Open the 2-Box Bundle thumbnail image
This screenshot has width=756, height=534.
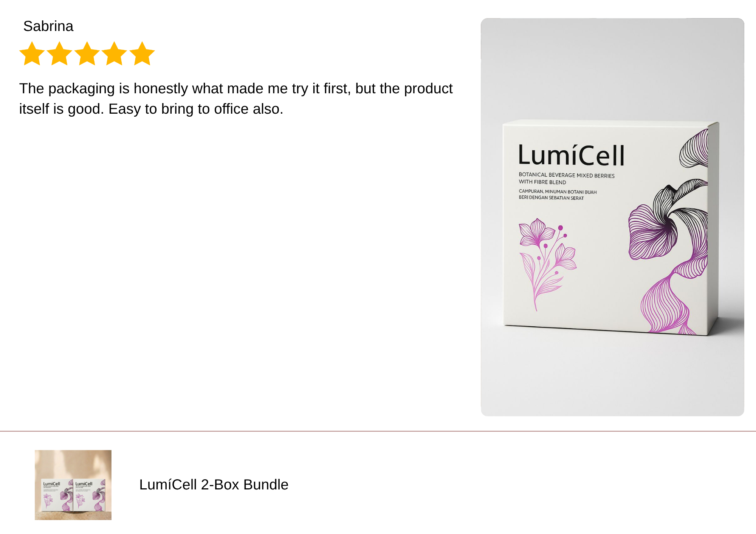pos(73,485)
